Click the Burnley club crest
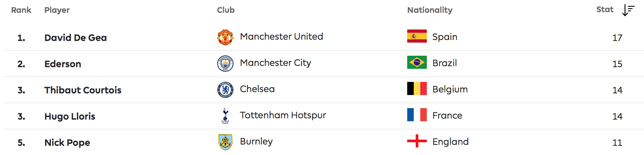Viewport: 644px width, 155px height. (x=225, y=142)
